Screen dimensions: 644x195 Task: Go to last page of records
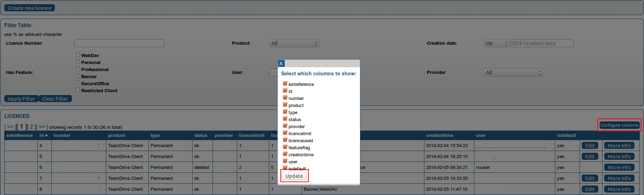(42, 127)
